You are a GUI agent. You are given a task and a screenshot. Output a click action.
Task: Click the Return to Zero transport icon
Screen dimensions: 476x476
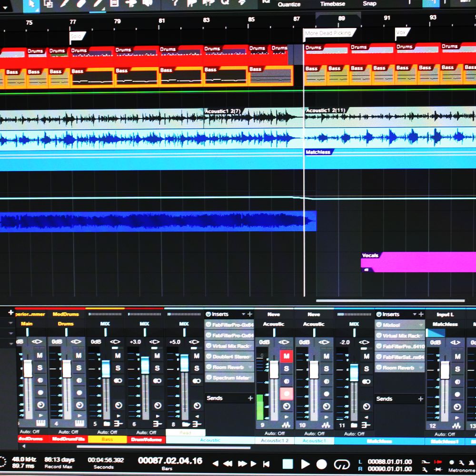pos(267,464)
